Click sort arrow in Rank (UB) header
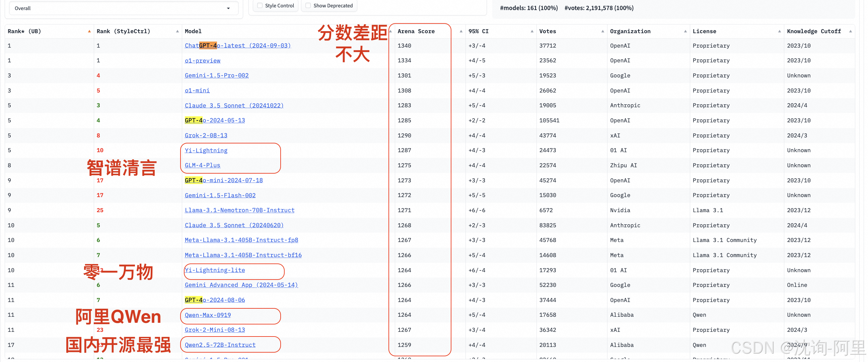The width and height of the screenshot is (868, 362). (x=89, y=32)
